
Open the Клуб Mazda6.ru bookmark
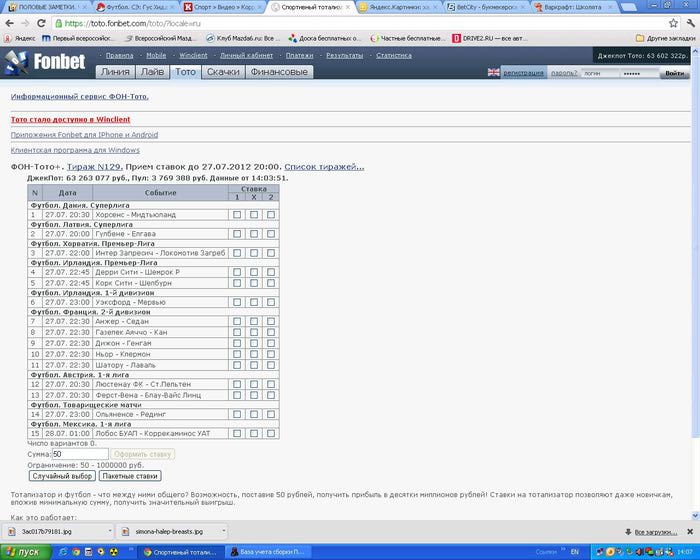(x=243, y=38)
